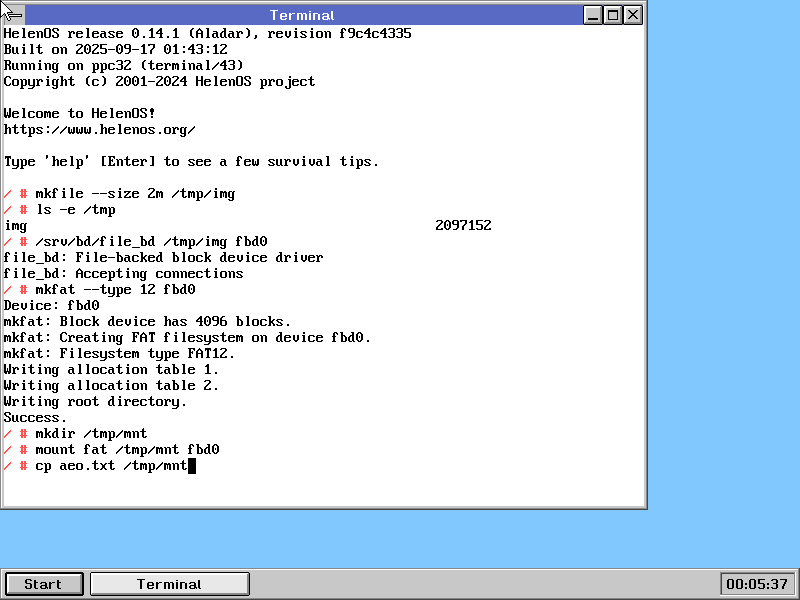
Task: Maximize the Terminal window
Action: click(613, 15)
